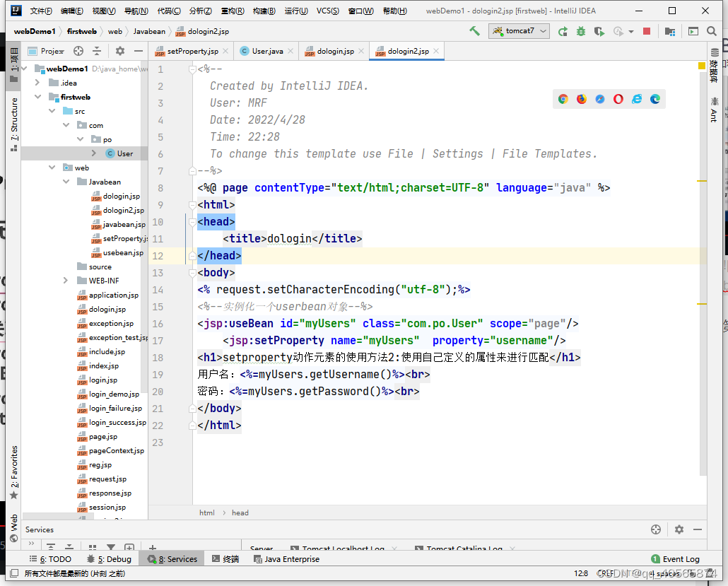
Task: Switch to dologin.jsp editor tab
Action: (x=335, y=51)
